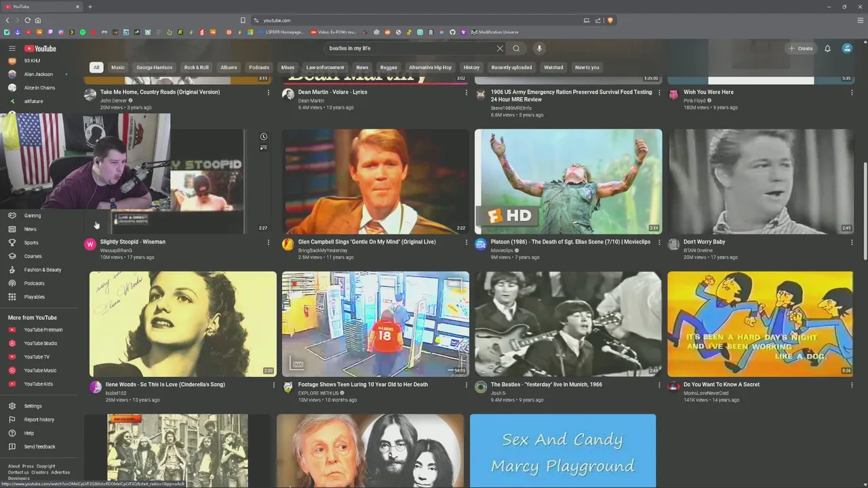Screen dimensions: 868x488
Task: Open options menu for Don't Worry Baby
Action: 852,243
